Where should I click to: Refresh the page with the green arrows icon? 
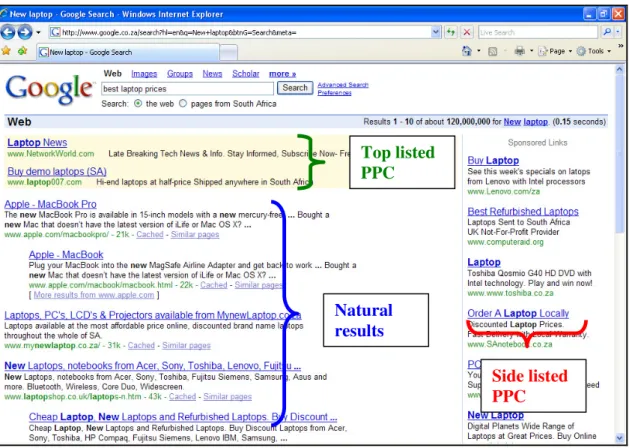pos(451,32)
